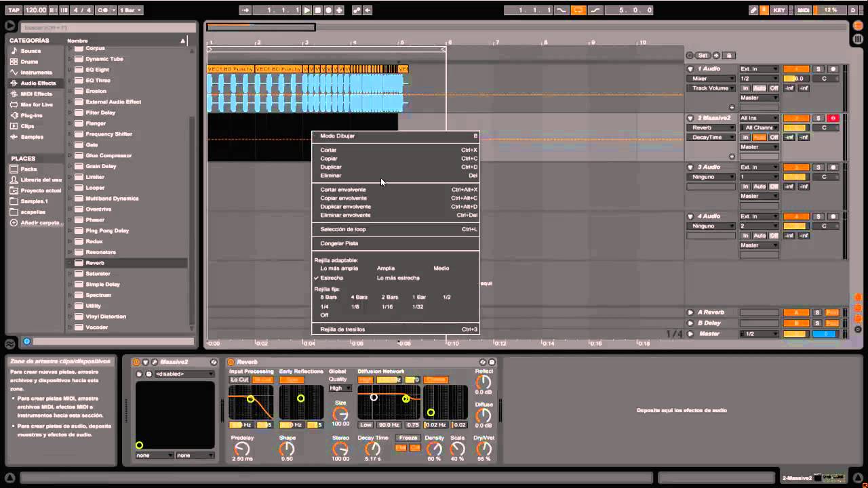868x488 pixels.
Task: Open the DecayTime automation parameter chooser
Action: point(711,137)
